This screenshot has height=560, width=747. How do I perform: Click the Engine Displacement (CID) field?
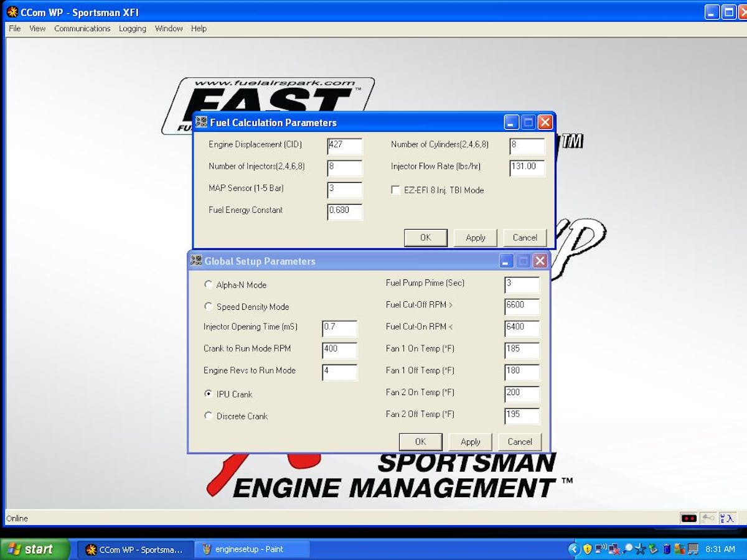[344, 146]
